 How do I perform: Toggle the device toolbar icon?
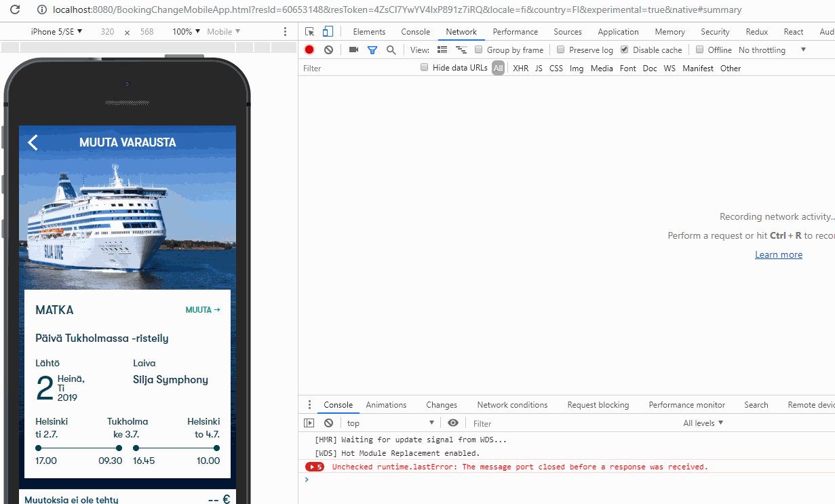(328, 32)
